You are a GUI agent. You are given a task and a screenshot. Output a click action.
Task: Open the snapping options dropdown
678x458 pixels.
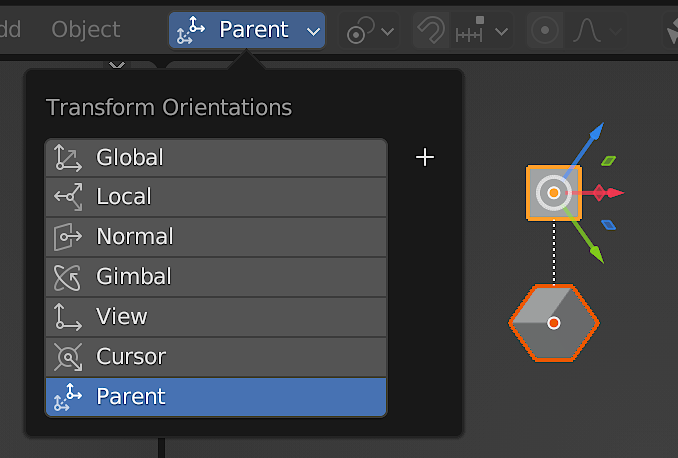click(481, 30)
